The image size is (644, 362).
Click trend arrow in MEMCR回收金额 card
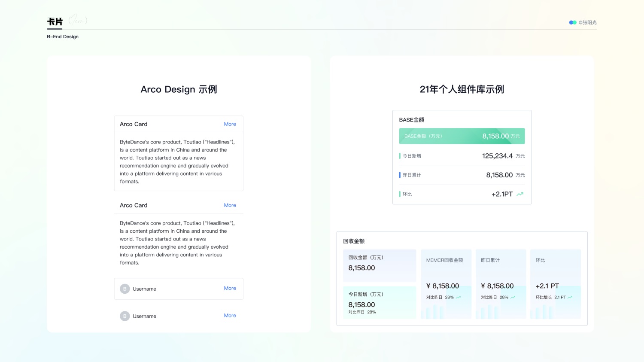tap(458, 297)
